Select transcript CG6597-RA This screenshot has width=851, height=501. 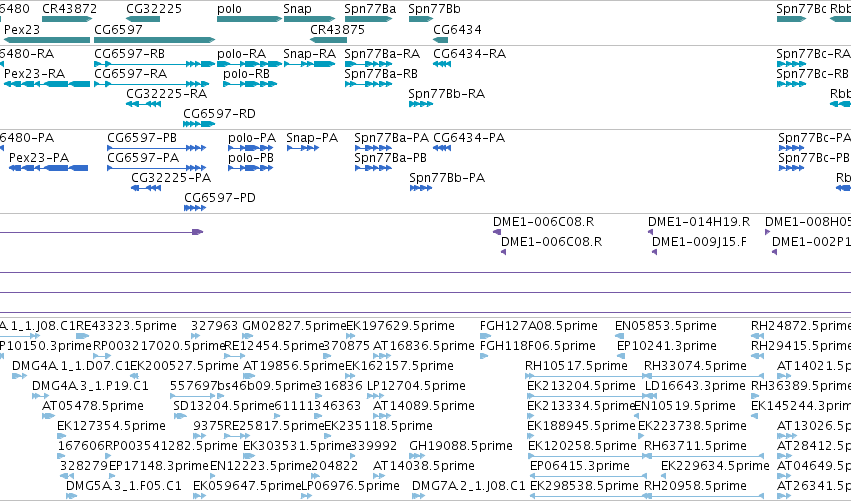[x=151, y=84]
